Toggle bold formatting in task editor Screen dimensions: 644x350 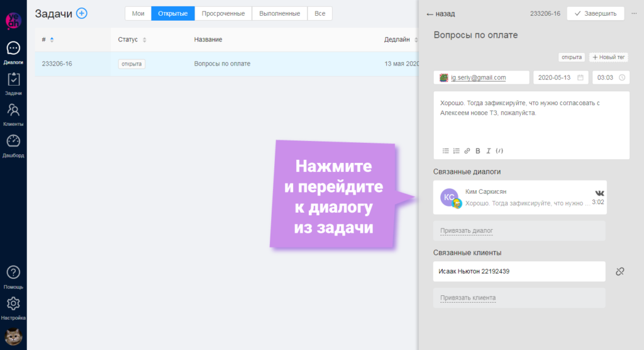[478, 151]
